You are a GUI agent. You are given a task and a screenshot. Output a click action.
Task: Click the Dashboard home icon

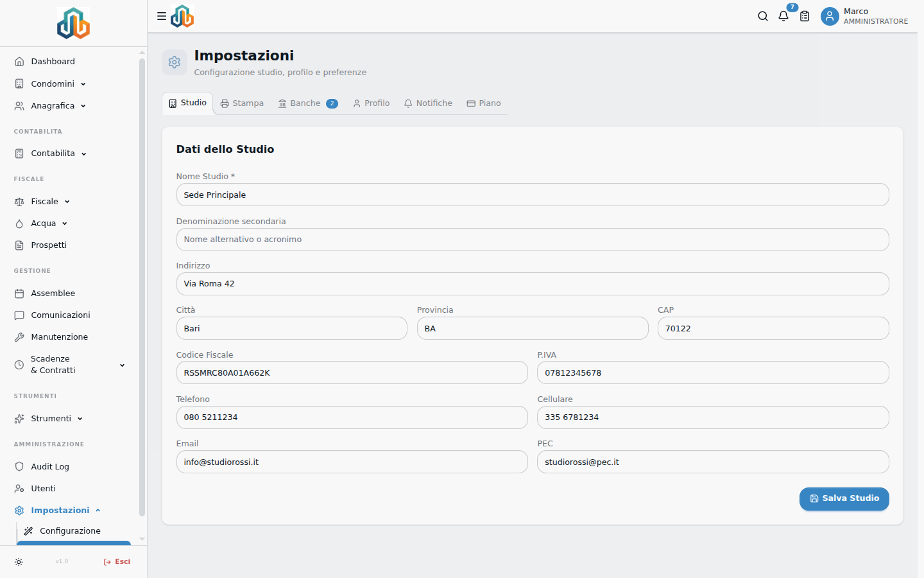(x=19, y=62)
